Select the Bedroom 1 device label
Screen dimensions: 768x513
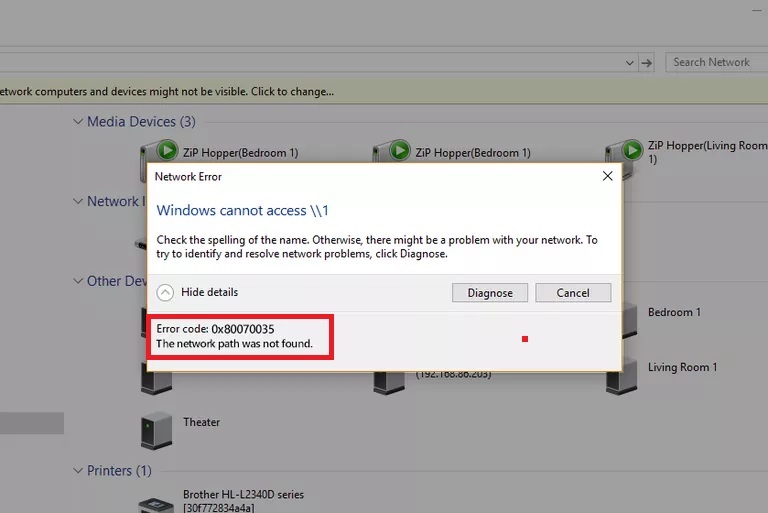(x=674, y=312)
